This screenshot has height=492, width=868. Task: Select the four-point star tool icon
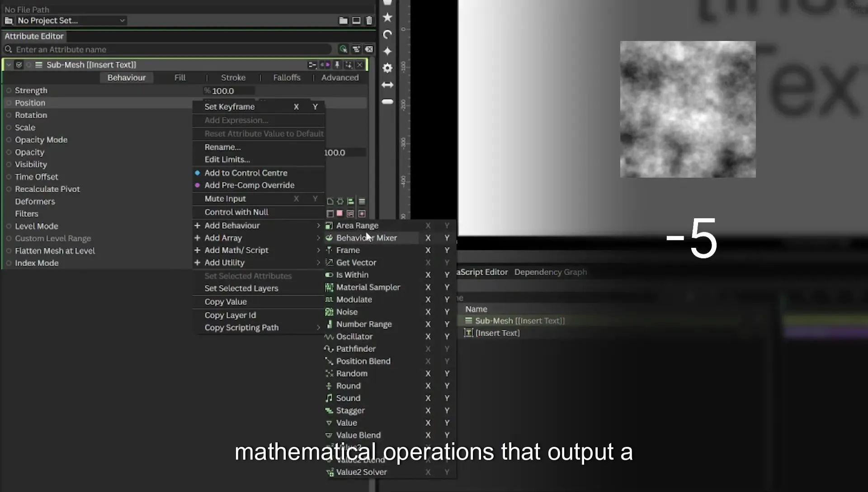[387, 51]
